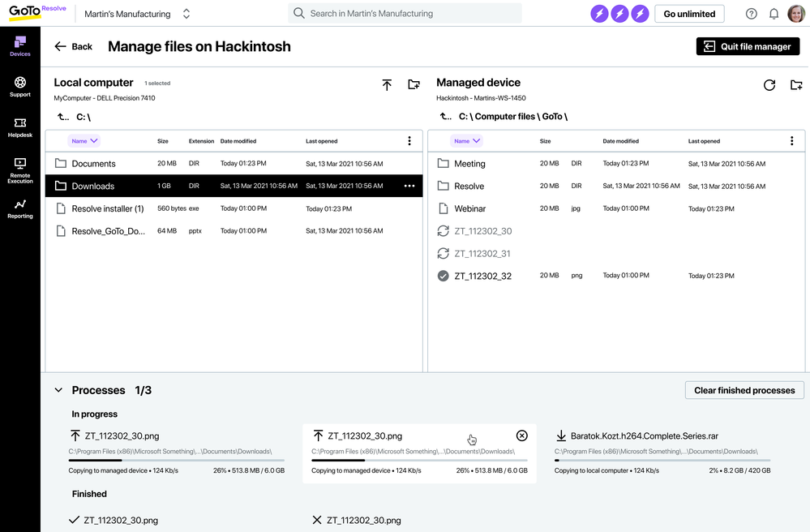Click progress bar of Baratok.Kozt rar download
This screenshot has width=810, height=532.
pyautogui.click(x=662, y=460)
